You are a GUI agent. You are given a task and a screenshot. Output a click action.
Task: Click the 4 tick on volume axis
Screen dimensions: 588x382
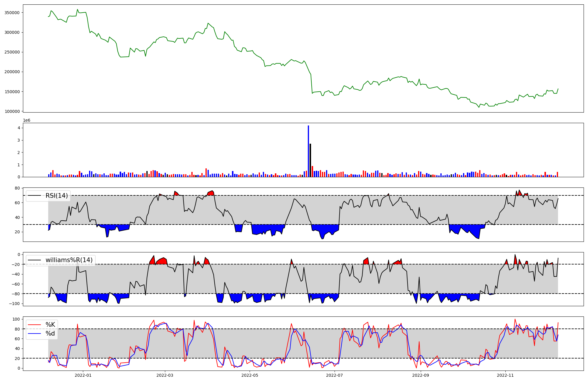(x=19, y=128)
